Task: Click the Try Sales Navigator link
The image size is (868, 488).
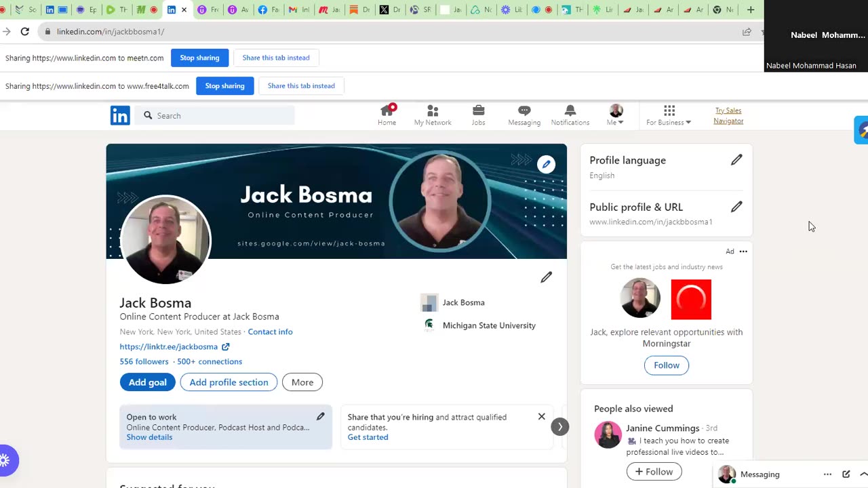Action: coord(728,115)
